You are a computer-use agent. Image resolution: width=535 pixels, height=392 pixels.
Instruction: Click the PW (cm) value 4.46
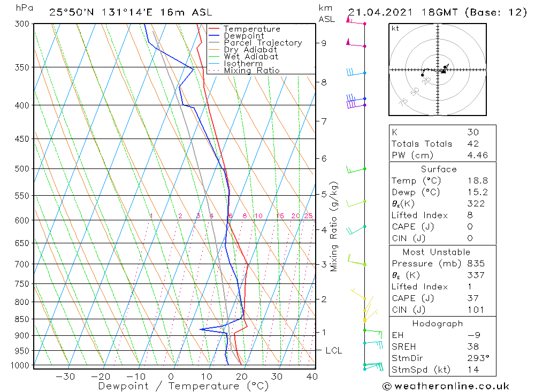click(478, 155)
